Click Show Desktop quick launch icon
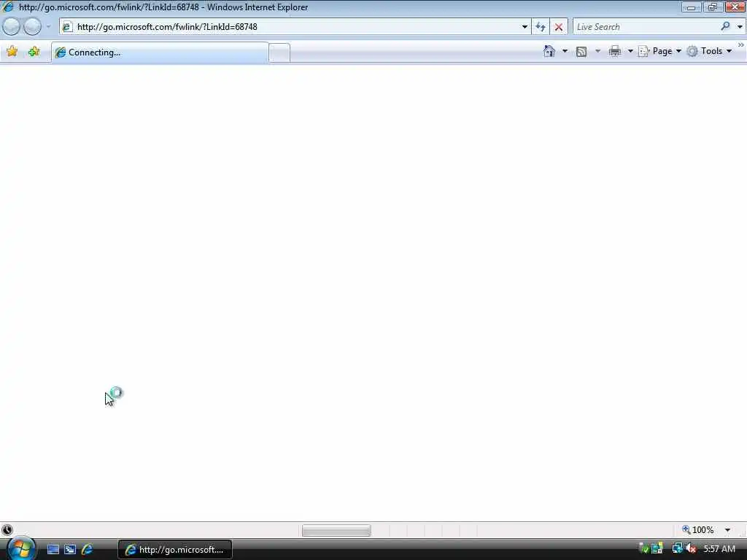 (x=53, y=550)
